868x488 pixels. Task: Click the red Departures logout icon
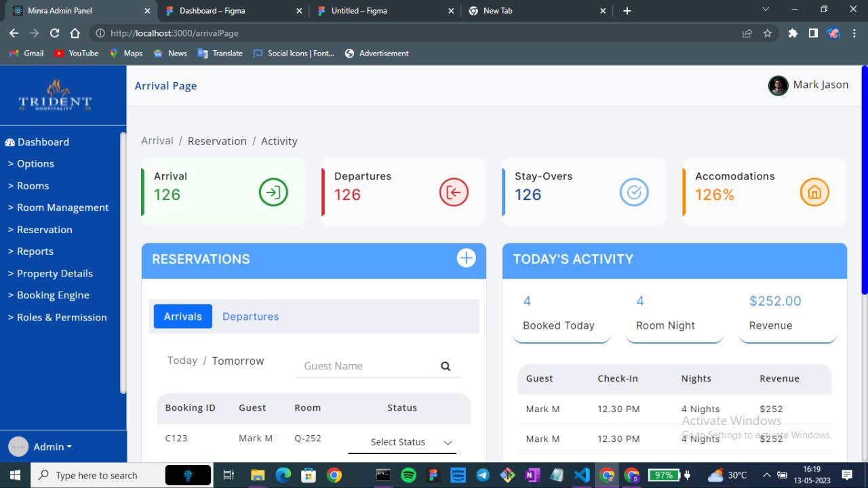454,192
